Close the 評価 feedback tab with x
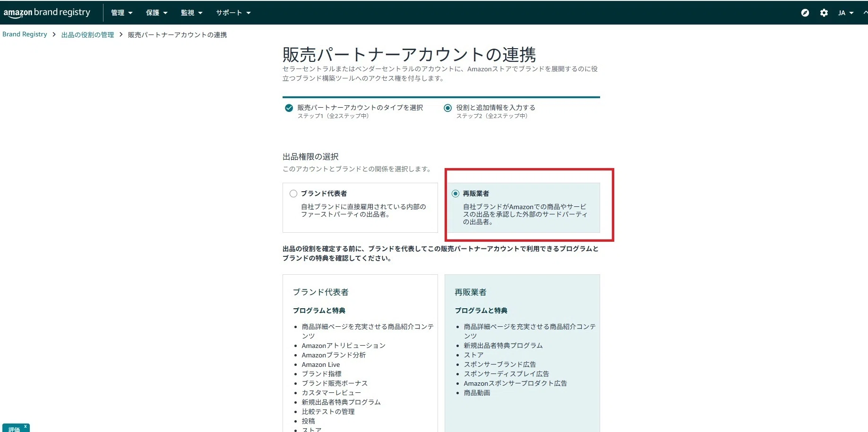Image resolution: width=868 pixels, height=432 pixels. [x=26, y=426]
